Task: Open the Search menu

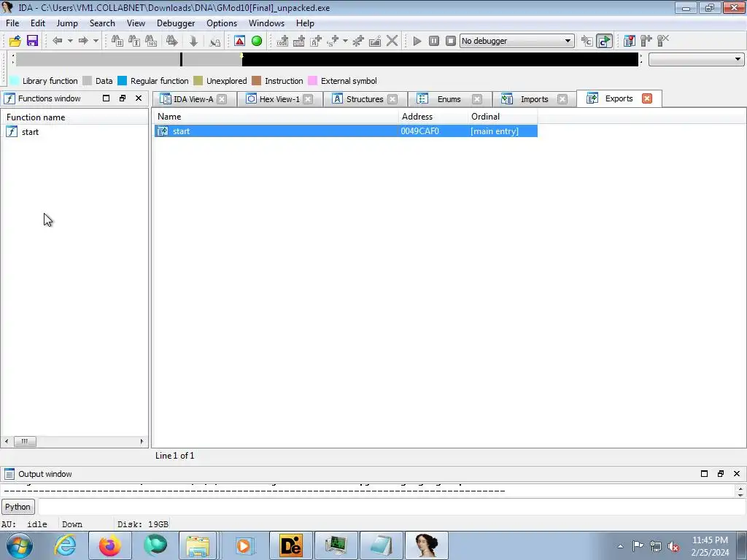Action: [102, 23]
